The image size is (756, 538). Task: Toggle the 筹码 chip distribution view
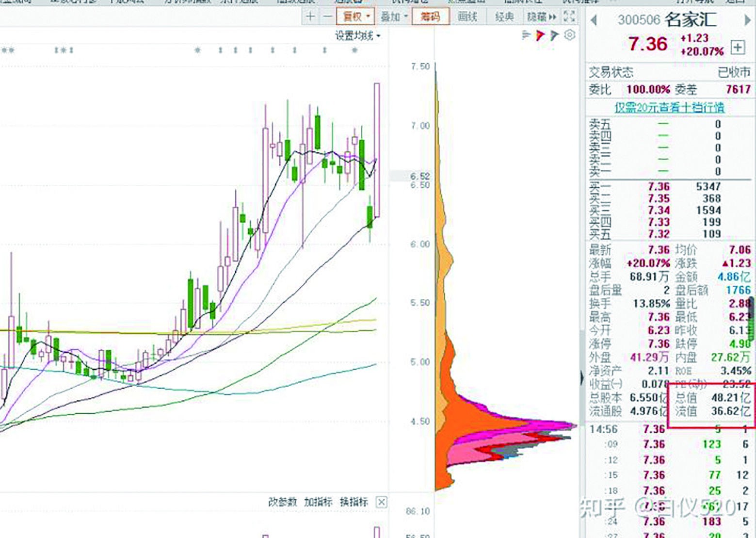(x=430, y=16)
